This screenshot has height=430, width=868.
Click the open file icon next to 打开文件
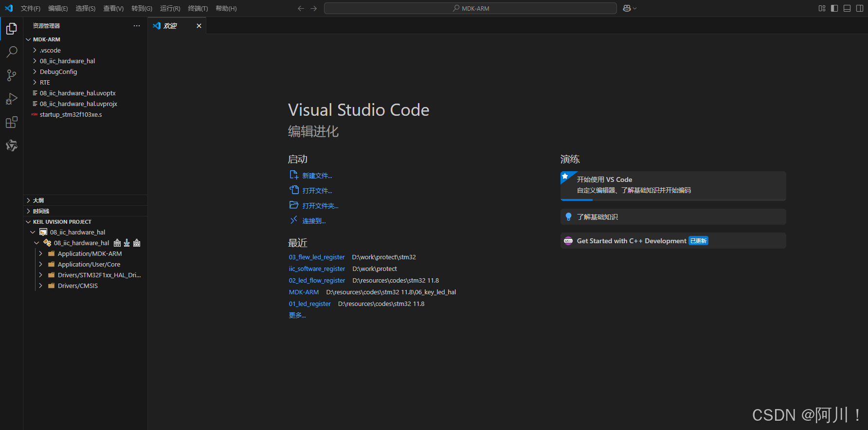(x=294, y=190)
